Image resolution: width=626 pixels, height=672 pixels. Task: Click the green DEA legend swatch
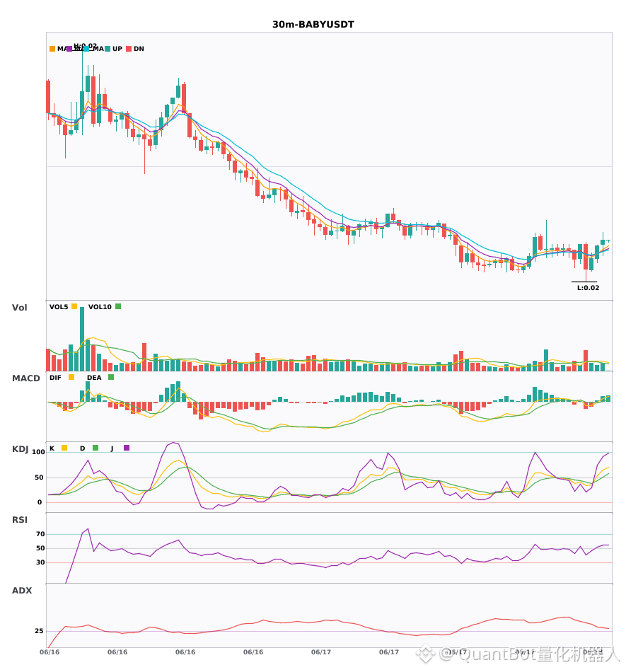tap(111, 377)
